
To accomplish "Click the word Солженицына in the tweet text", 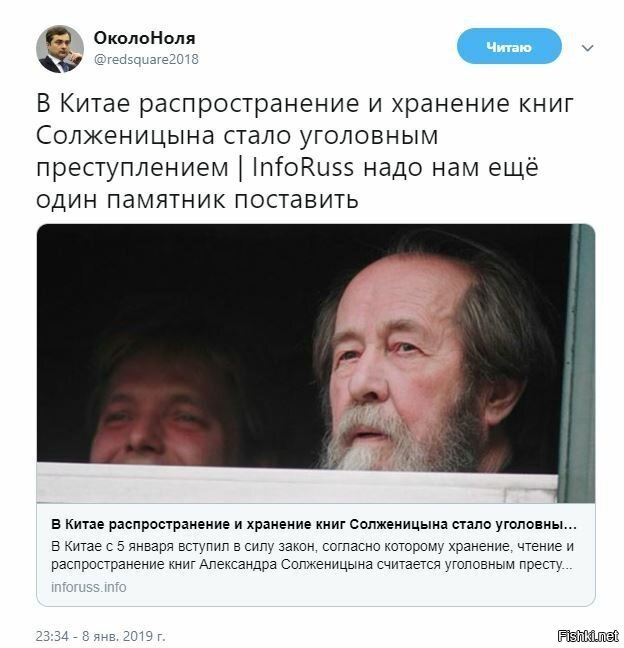I will [125, 136].
